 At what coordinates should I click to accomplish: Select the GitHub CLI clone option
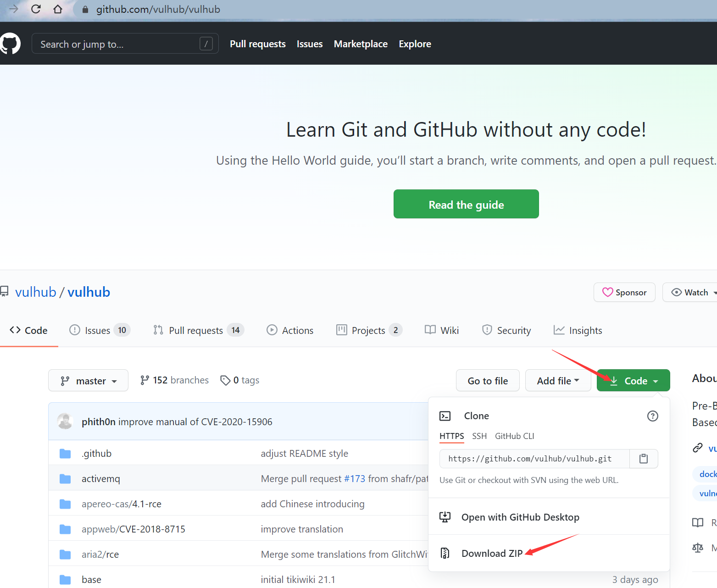[515, 436]
